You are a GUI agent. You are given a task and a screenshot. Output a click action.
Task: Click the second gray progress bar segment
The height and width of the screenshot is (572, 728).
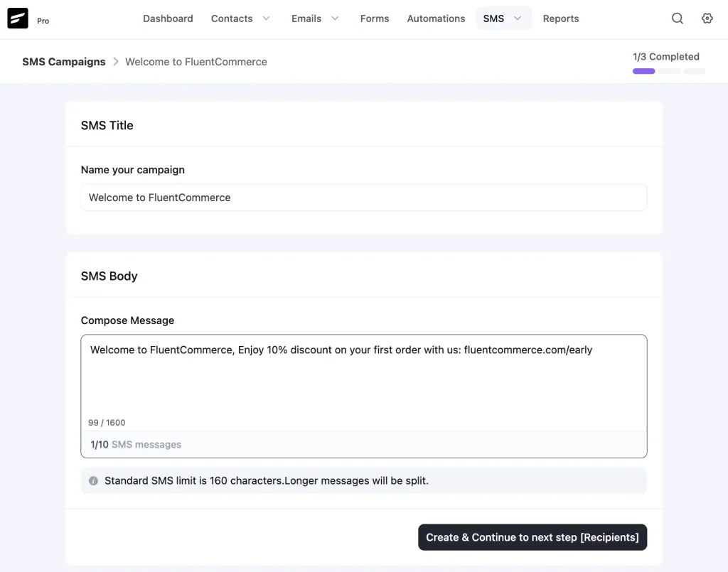pos(669,71)
